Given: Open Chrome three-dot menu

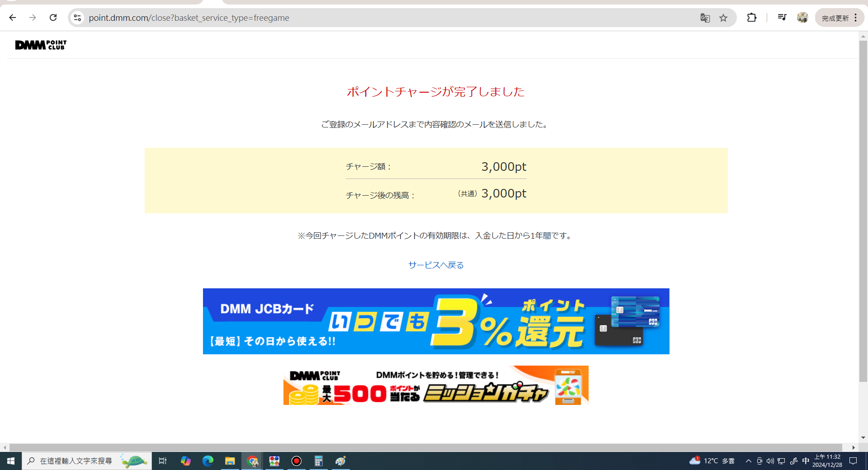Looking at the screenshot, I should [856, 18].
